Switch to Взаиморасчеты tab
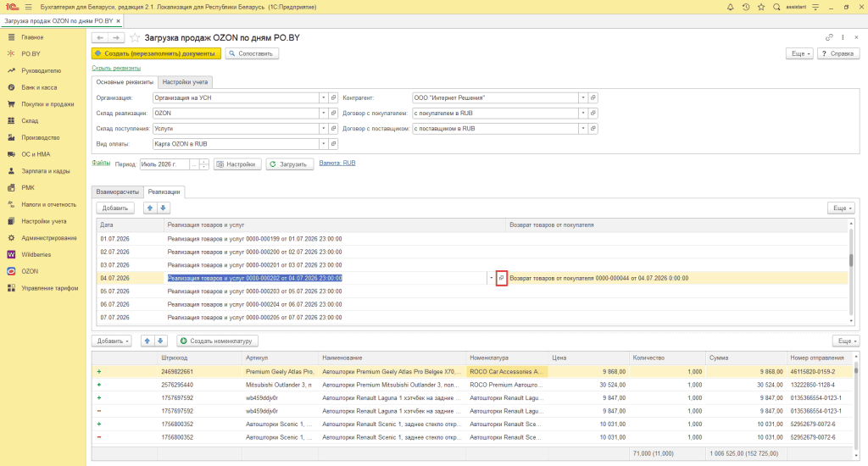The height and width of the screenshot is (466, 868). (117, 191)
